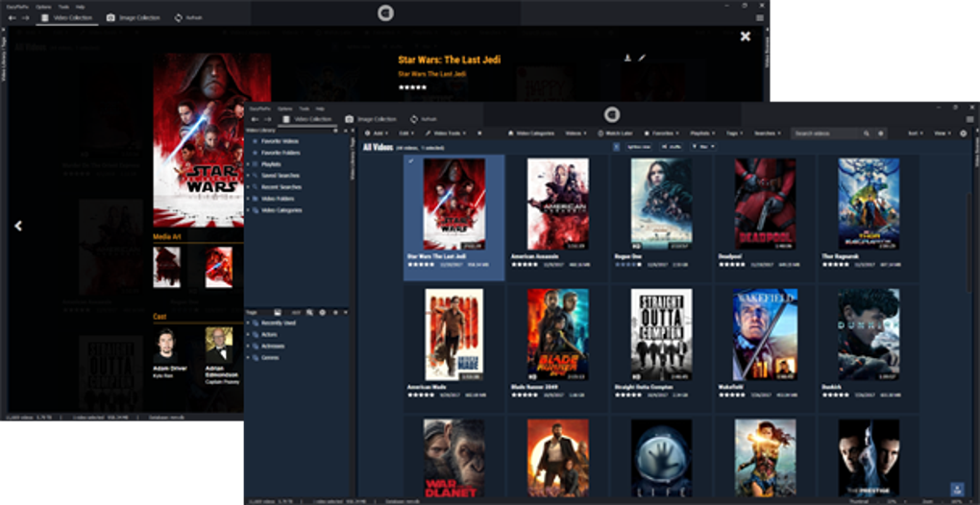Click the advanced search options icon
The image size is (980, 505).
(x=881, y=133)
